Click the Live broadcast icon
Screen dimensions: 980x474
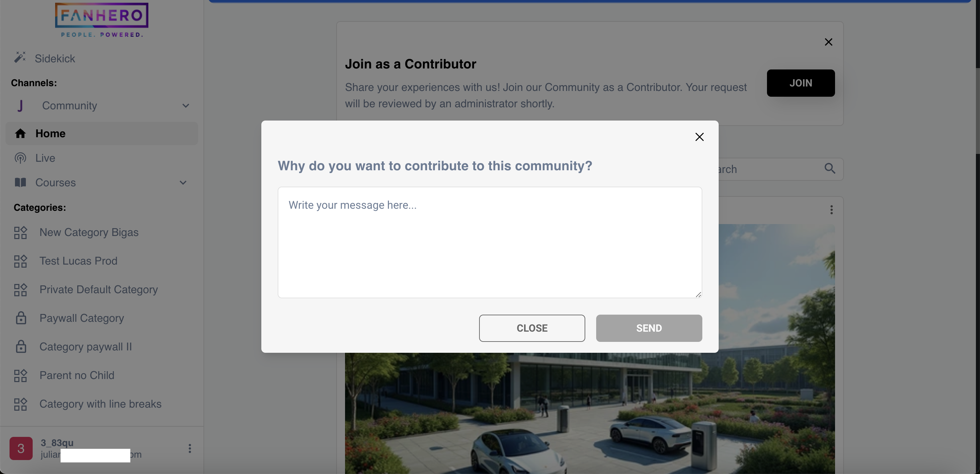pyautogui.click(x=19, y=158)
